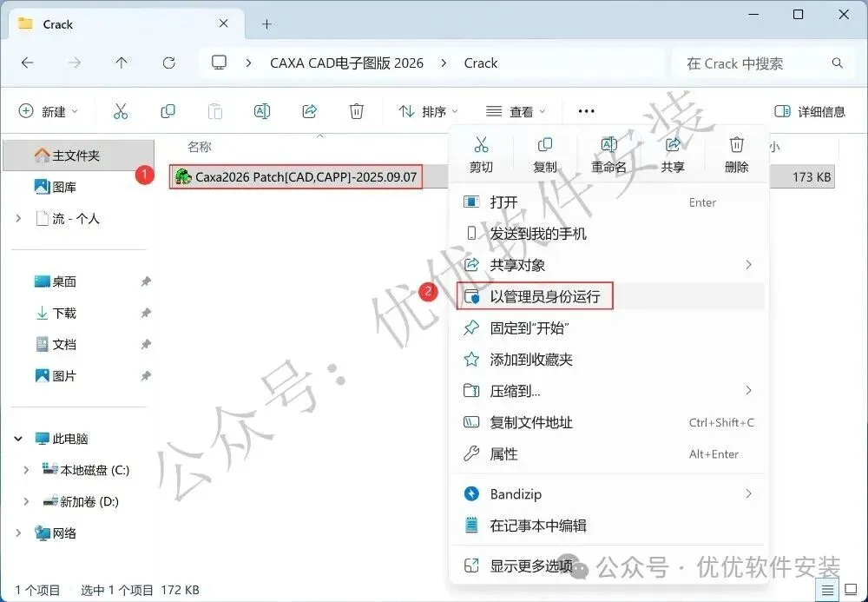Viewport: 868px width, 602px height.
Task: Select the Caxa2026 Patch file
Action: 296,177
